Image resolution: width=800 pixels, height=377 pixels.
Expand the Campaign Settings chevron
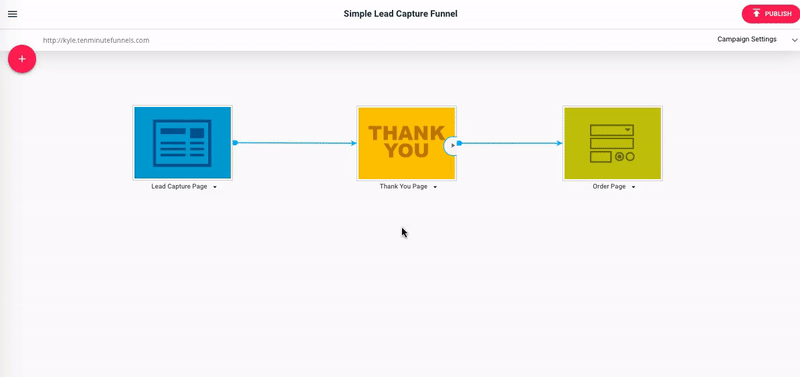click(794, 40)
